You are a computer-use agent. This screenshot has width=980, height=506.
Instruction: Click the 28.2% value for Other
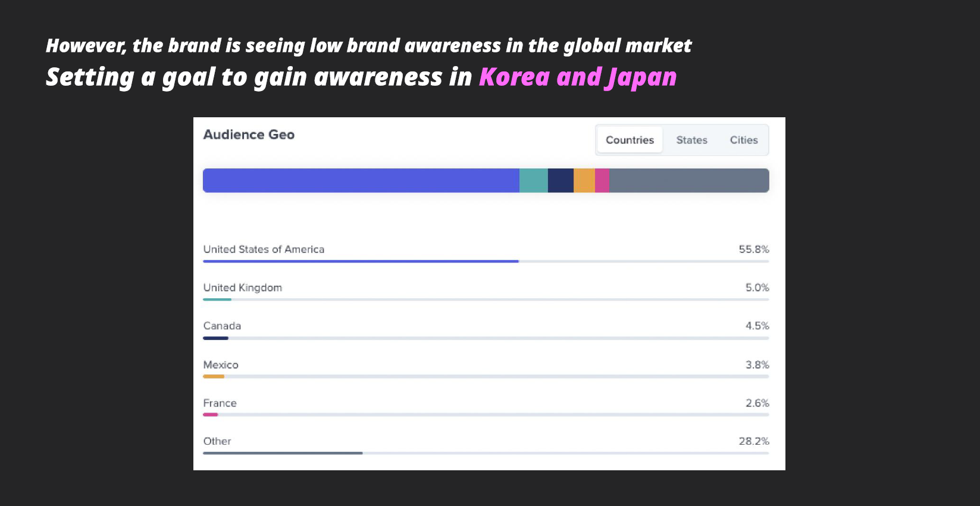[x=754, y=441]
